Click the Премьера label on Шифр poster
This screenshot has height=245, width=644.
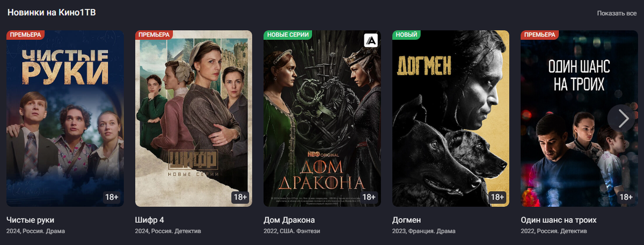pyautogui.click(x=154, y=34)
